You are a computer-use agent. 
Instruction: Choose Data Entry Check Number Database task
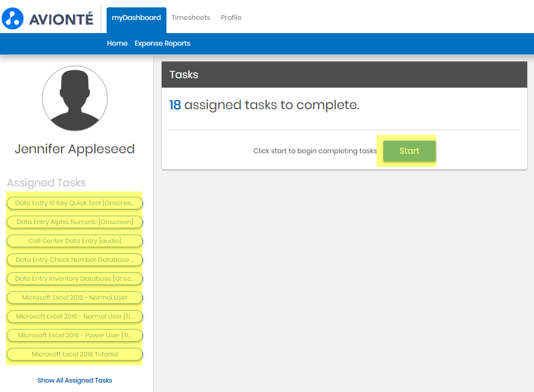[x=75, y=260]
